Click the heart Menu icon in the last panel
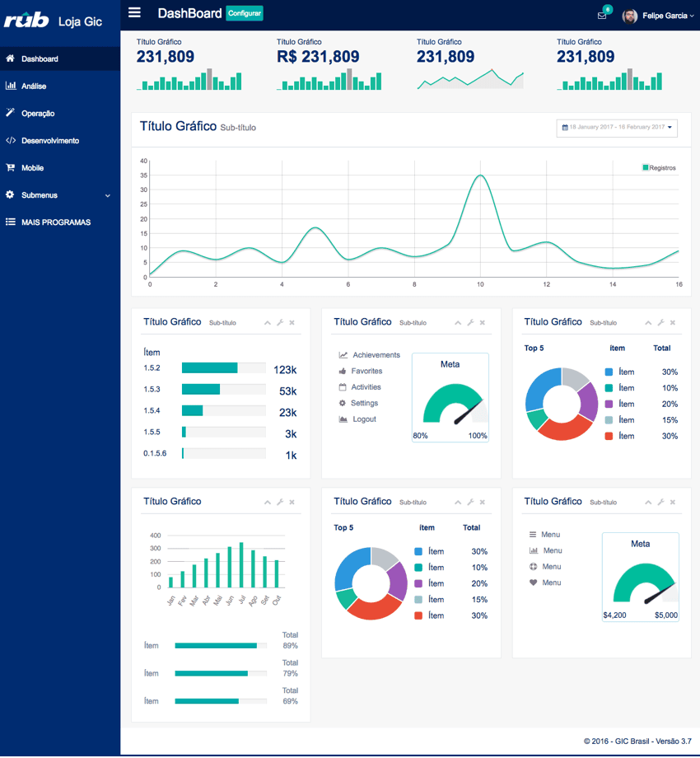The image size is (700, 758). (533, 583)
